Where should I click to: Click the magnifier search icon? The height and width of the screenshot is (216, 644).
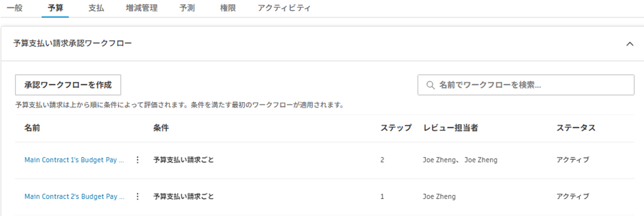(430, 85)
